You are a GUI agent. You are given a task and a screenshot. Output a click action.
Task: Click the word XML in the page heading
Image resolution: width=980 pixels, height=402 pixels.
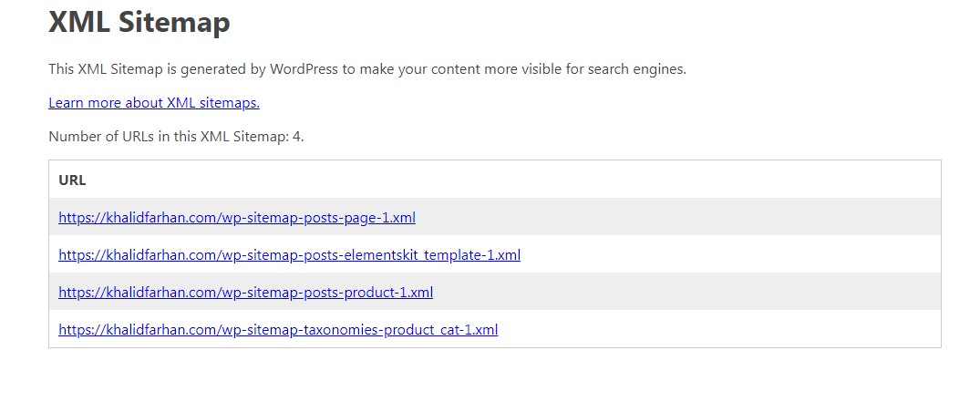(x=78, y=22)
